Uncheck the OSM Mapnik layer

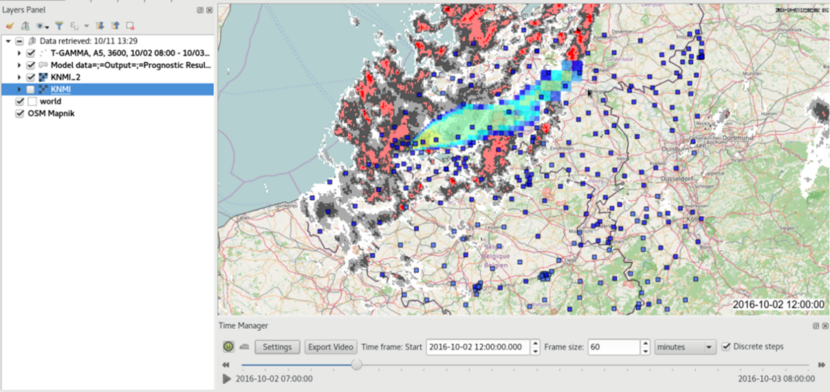point(20,113)
